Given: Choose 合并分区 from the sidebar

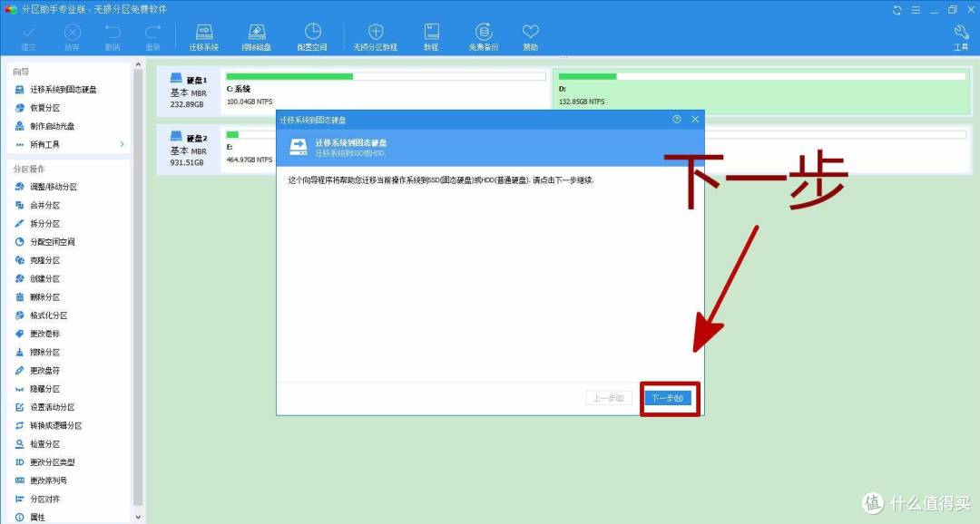Looking at the screenshot, I should 44,205.
